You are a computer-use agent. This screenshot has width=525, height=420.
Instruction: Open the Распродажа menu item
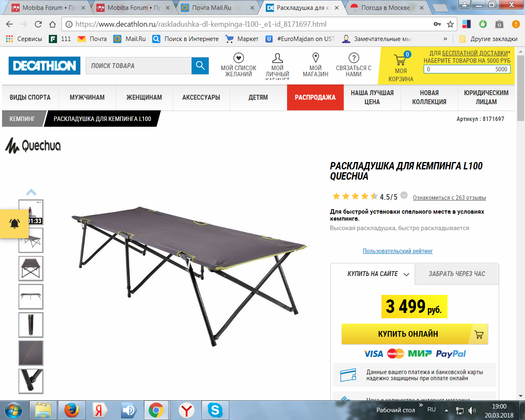point(315,98)
